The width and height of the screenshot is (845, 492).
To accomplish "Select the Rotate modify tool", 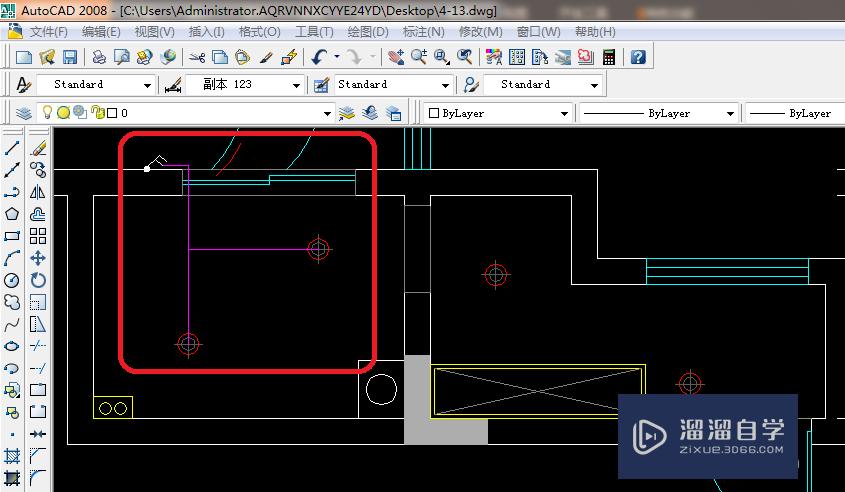I will 38,280.
